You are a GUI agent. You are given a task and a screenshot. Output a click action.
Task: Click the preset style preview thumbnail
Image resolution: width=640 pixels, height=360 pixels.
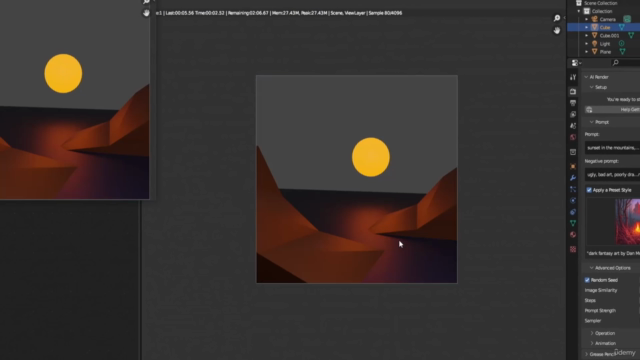point(628,222)
